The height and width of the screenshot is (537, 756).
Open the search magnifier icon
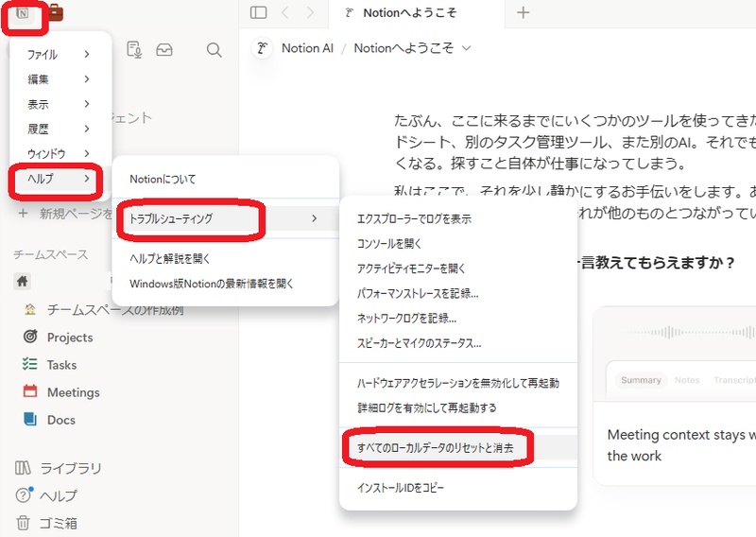[215, 50]
